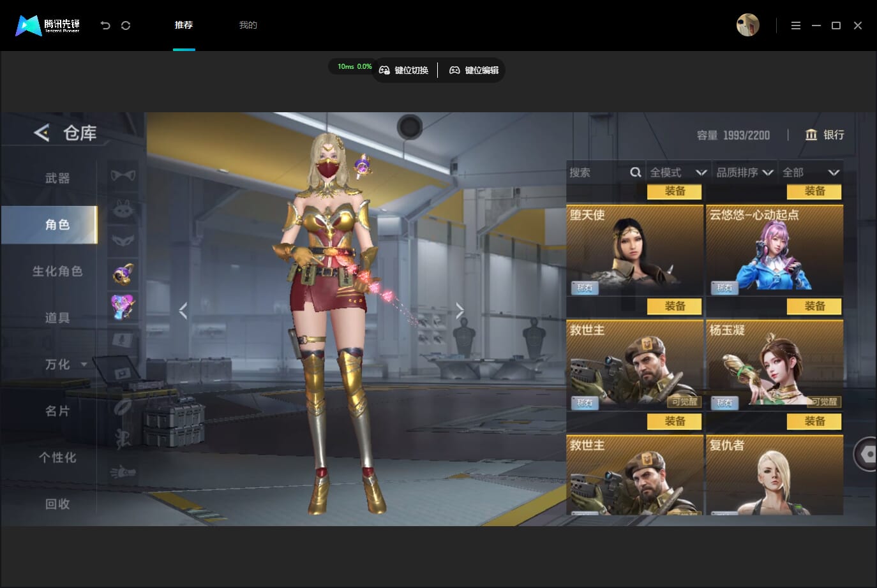The height and width of the screenshot is (588, 877).
Task: Click the 容量 1993/2200 capacity text
Action: click(733, 135)
